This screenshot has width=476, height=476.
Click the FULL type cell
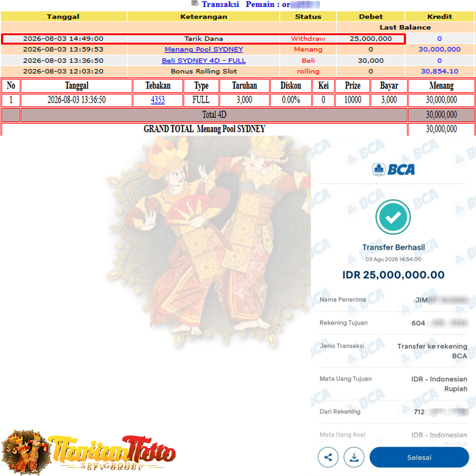click(201, 100)
